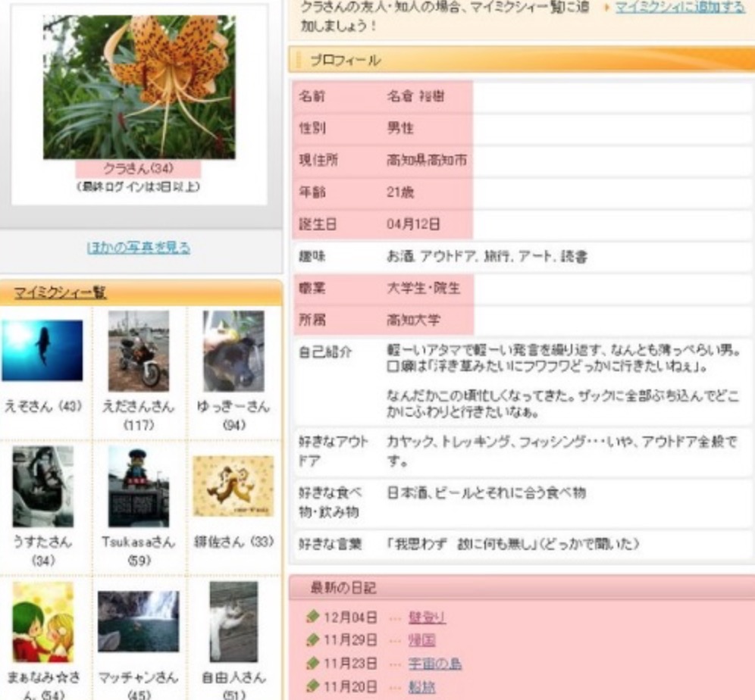
Task: Open えぞさん's underwater diver avatar
Action: [x=42, y=350]
